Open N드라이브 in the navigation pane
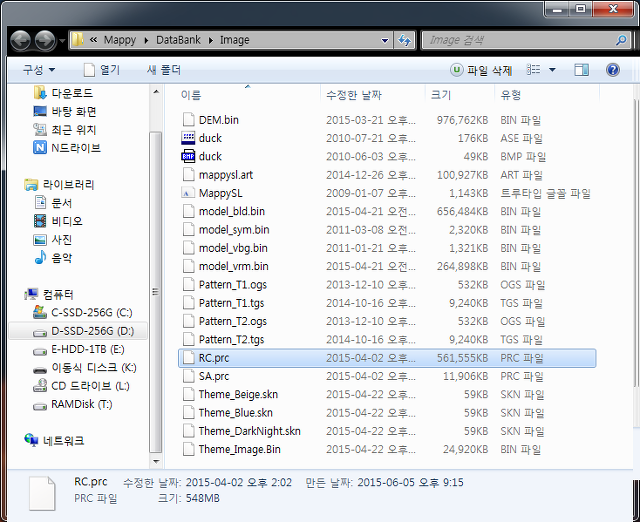This screenshot has width=640, height=522. [67, 148]
